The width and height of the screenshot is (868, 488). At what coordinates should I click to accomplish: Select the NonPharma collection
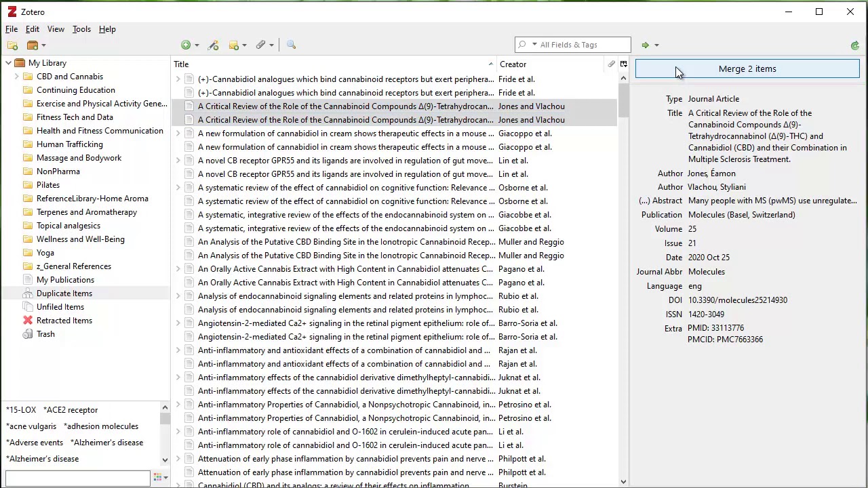pos(58,171)
